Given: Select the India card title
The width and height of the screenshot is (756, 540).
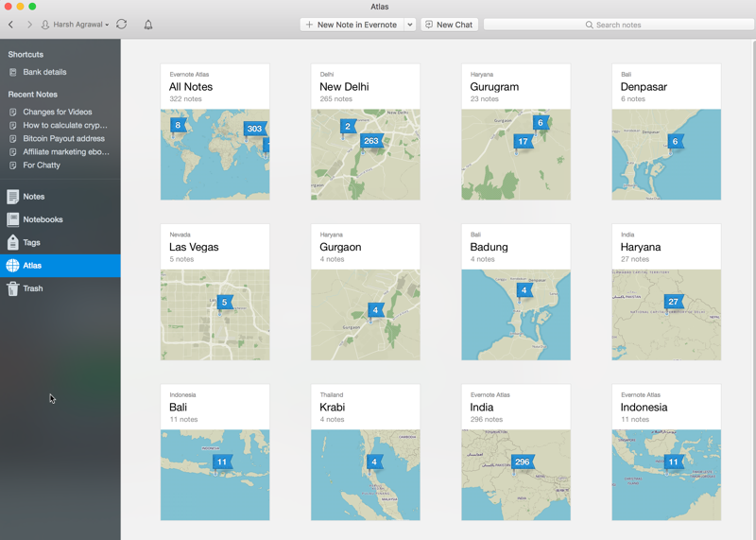Looking at the screenshot, I should coord(482,408).
